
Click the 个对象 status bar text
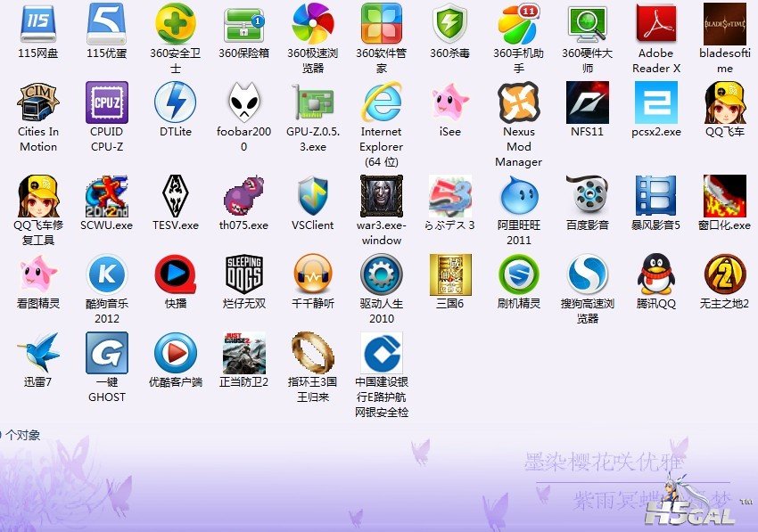[22, 435]
